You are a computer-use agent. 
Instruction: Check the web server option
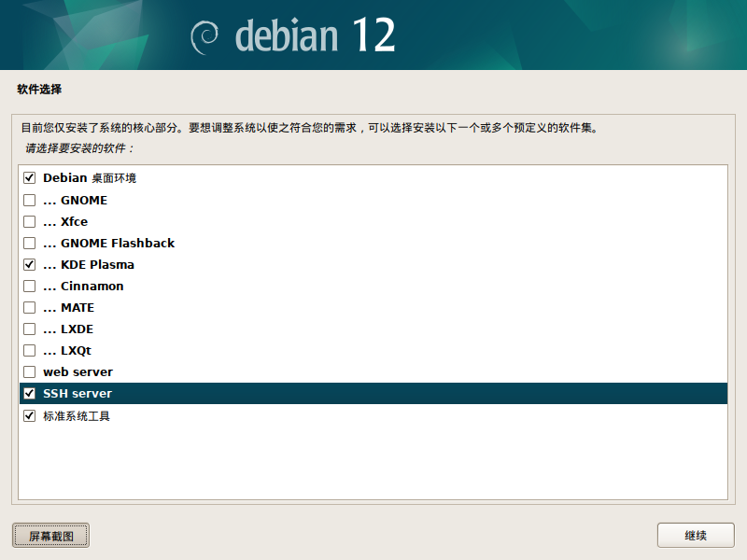(29, 371)
